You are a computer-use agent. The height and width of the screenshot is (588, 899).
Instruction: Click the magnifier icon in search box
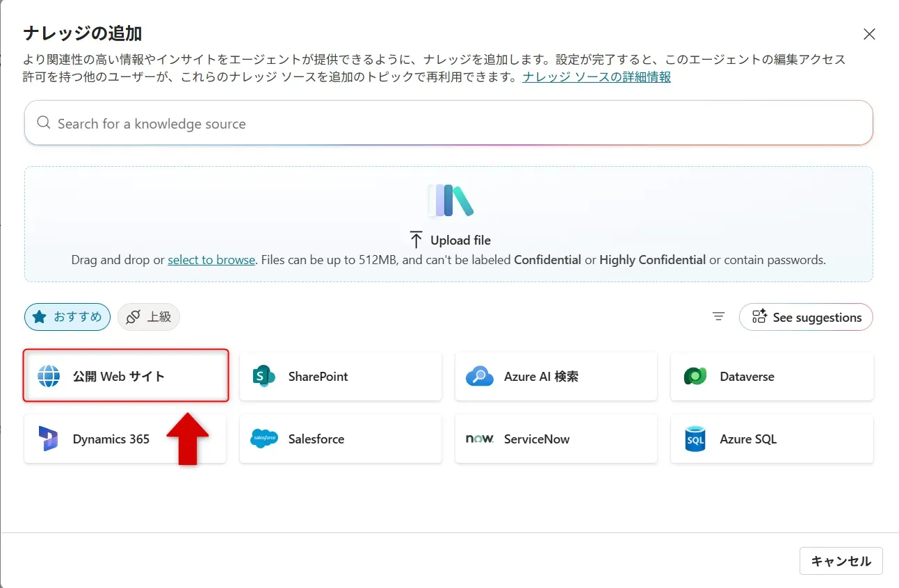(44, 123)
